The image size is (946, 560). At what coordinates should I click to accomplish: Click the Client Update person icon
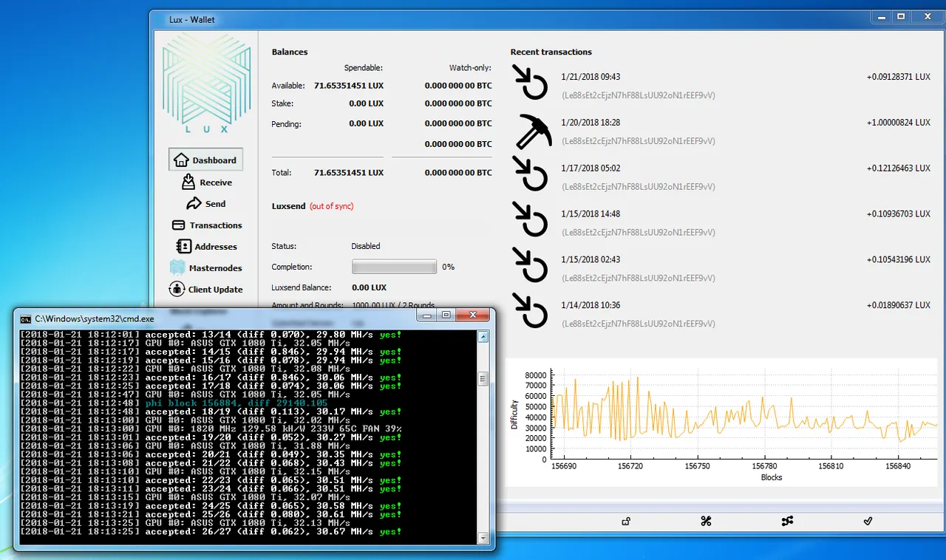[177, 289]
